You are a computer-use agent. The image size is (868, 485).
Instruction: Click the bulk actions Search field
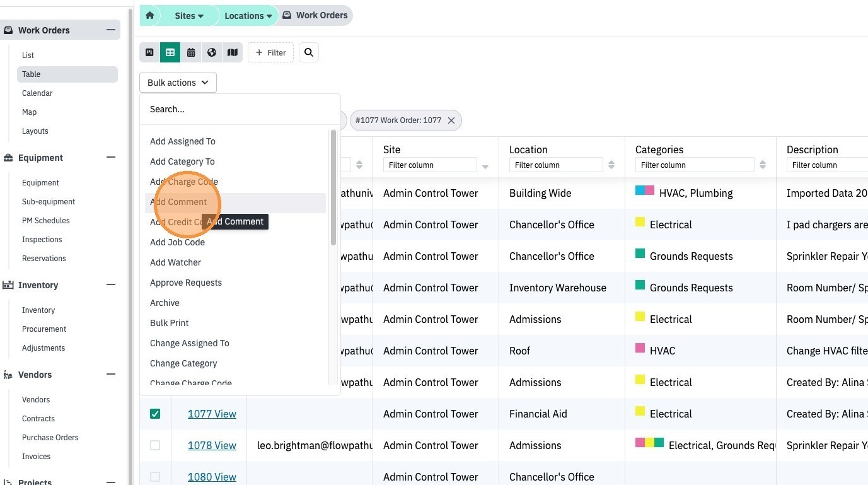pyautogui.click(x=240, y=109)
